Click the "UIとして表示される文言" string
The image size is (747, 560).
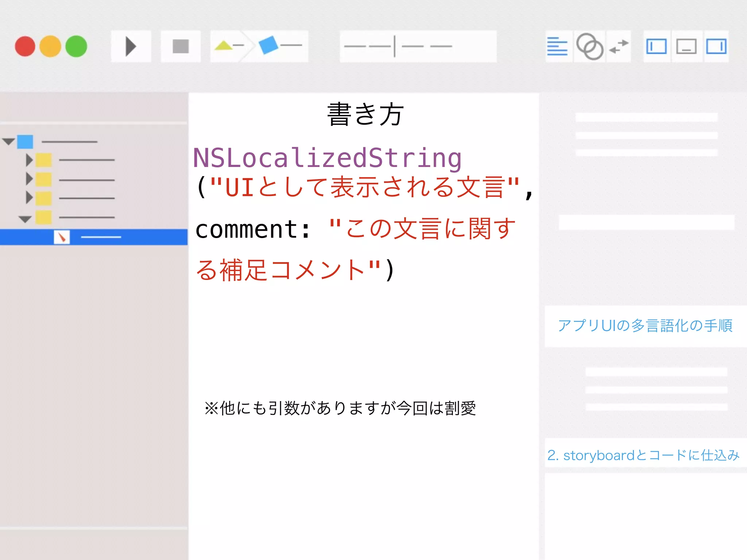tap(365, 187)
